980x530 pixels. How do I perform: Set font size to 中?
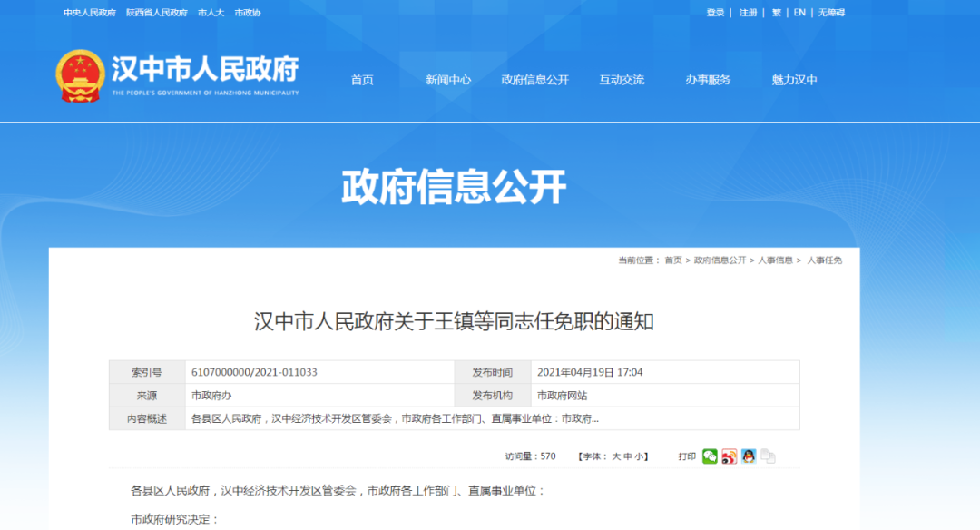628,456
